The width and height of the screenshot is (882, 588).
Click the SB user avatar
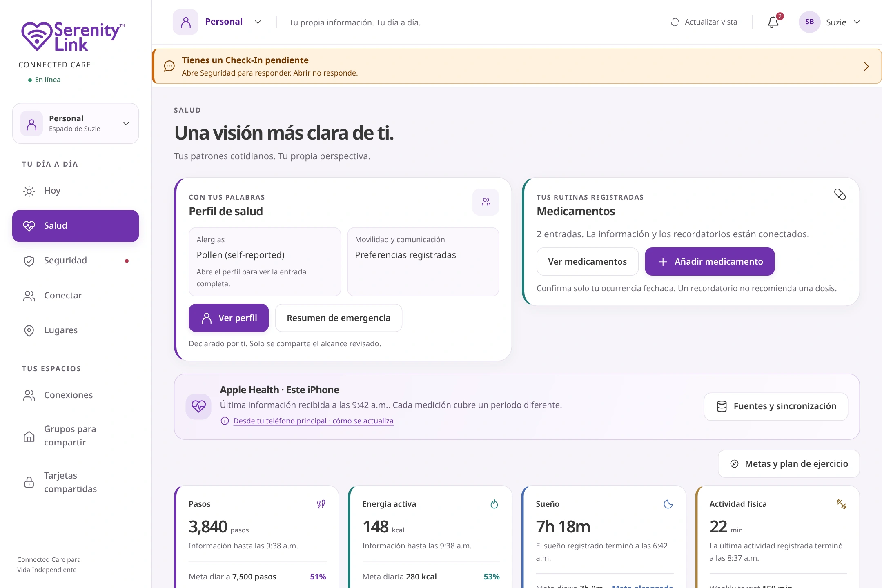pos(809,22)
